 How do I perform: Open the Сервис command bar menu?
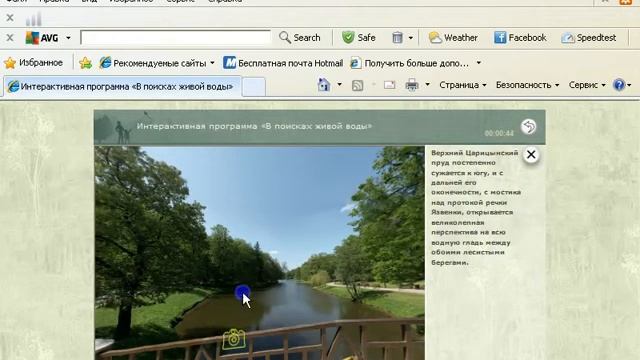[587, 85]
